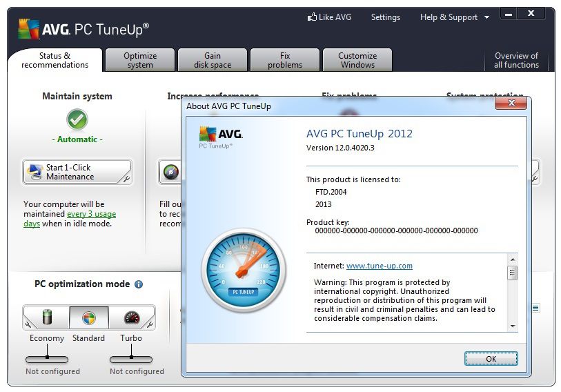561x392 pixels.
Task: Open Settings from the top bar
Action: click(x=385, y=17)
